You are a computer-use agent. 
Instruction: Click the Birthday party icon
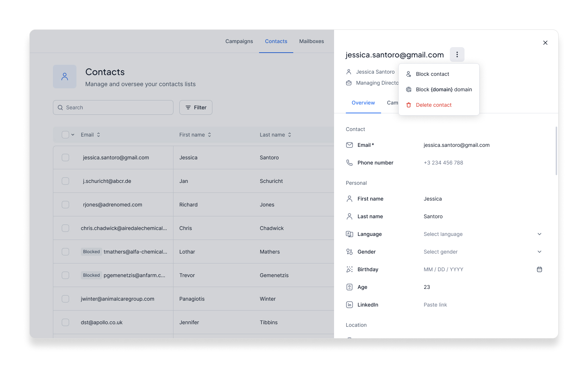349,269
